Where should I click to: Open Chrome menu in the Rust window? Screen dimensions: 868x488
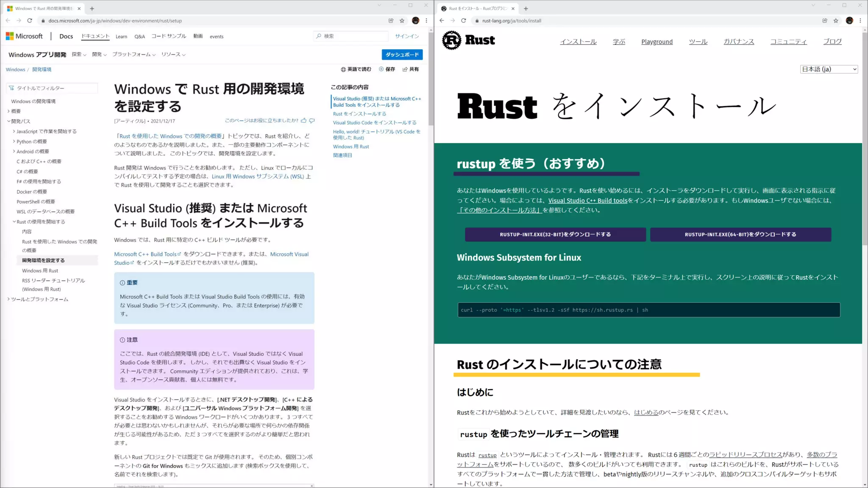point(860,20)
